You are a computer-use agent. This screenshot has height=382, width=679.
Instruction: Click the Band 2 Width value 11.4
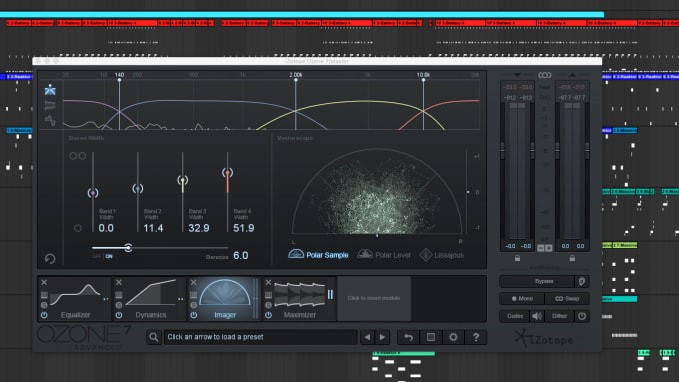(x=153, y=228)
